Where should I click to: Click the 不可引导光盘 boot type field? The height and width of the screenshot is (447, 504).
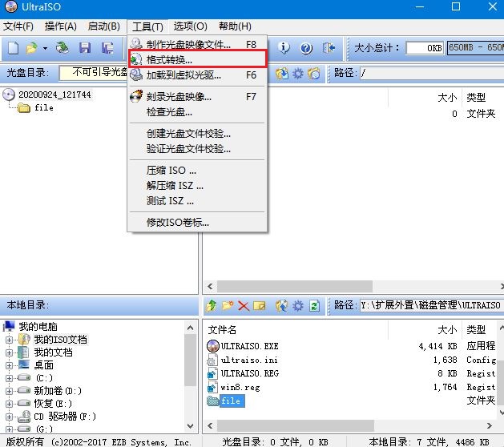point(94,73)
